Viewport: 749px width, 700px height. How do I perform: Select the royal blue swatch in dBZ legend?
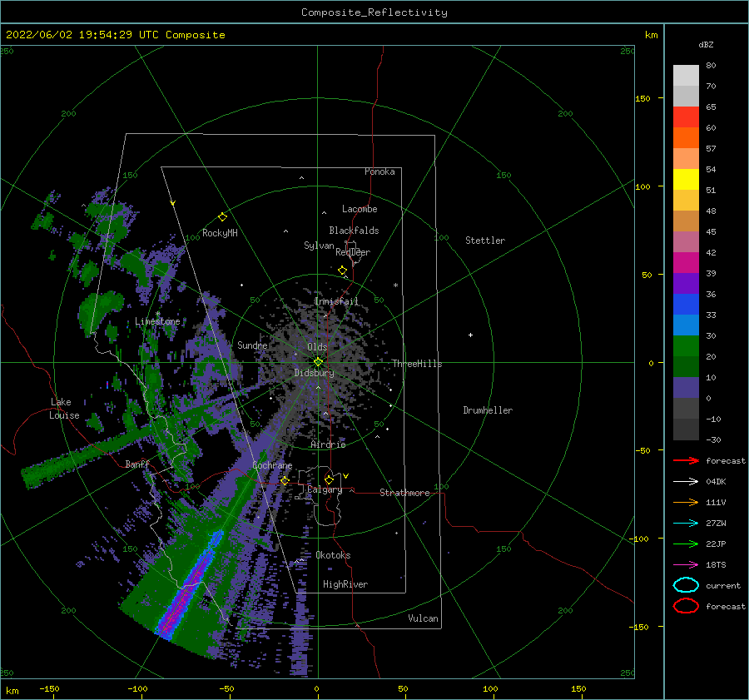(x=686, y=305)
